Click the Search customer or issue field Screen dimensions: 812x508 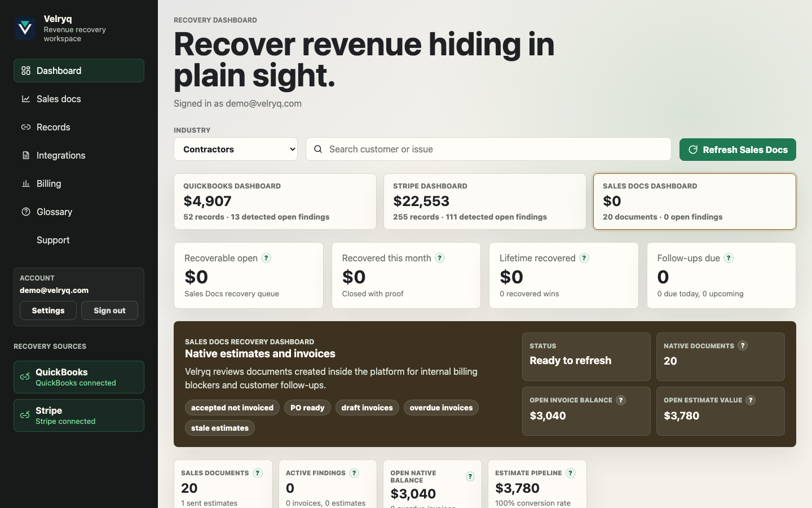point(488,149)
